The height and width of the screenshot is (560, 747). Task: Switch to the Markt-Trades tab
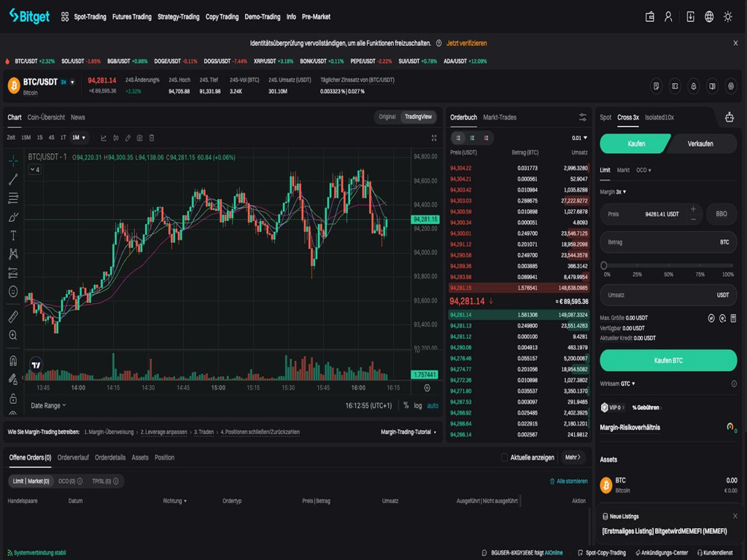500,117
